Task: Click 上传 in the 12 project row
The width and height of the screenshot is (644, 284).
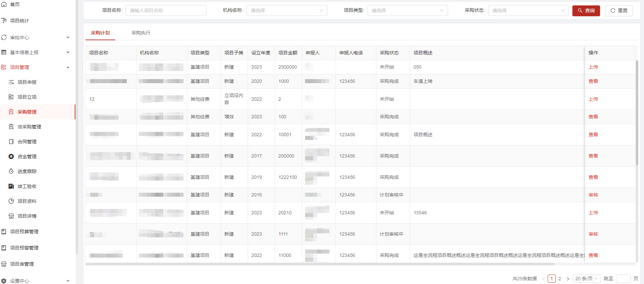Action: click(593, 99)
